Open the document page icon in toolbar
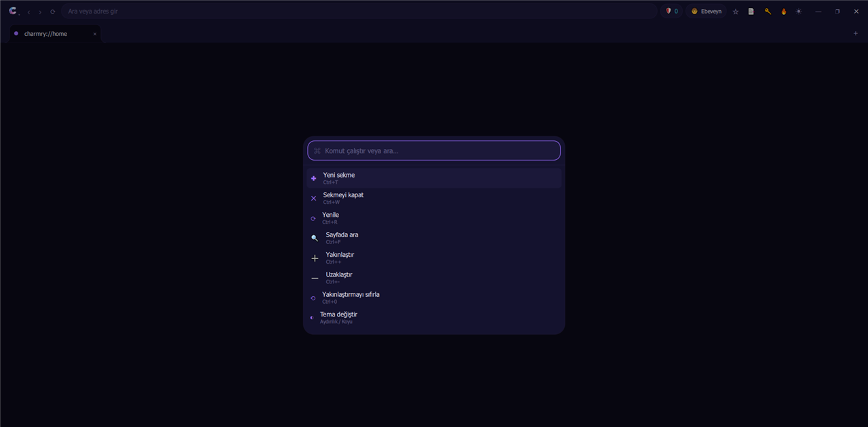Image resolution: width=868 pixels, height=427 pixels. pyautogui.click(x=751, y=12)
